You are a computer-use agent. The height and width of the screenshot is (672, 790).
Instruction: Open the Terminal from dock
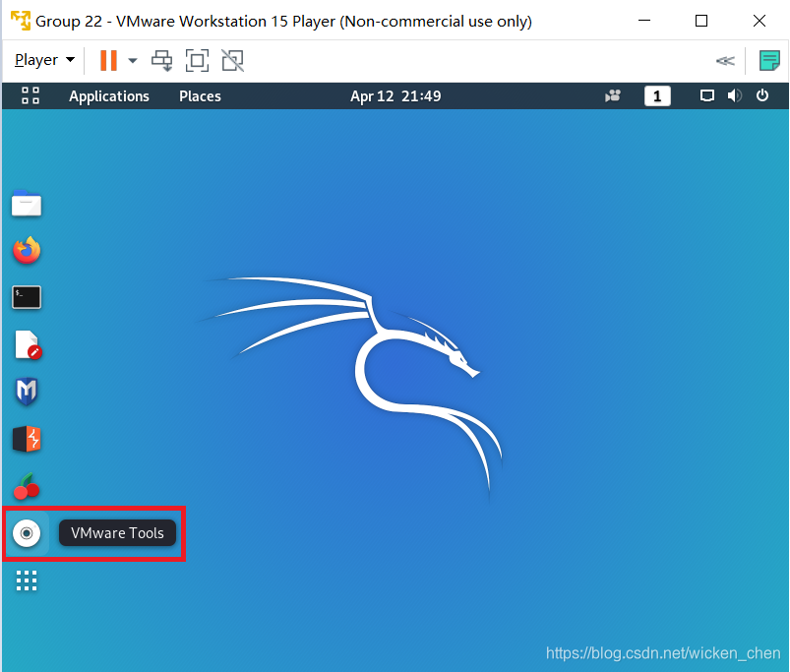pos(27,297)
